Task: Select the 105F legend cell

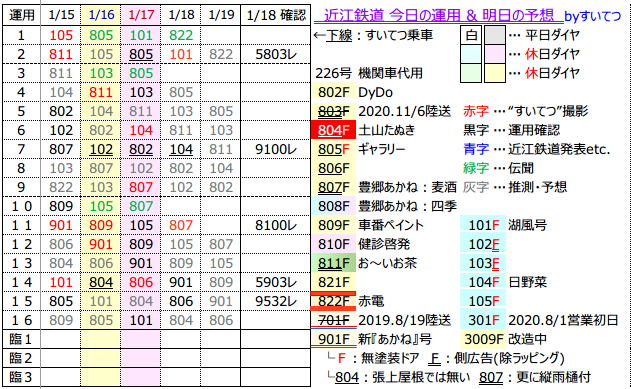Action: click(x=483, y=301)
